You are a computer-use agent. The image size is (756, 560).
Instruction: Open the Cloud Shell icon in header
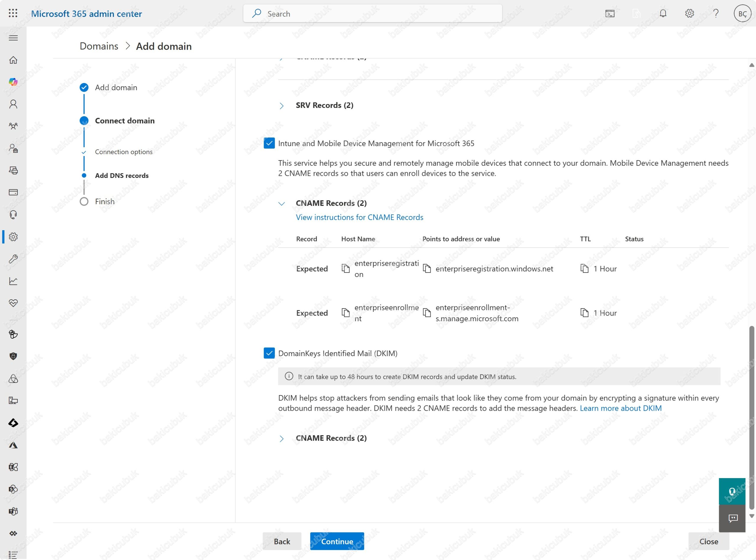[x=610, y=14]
